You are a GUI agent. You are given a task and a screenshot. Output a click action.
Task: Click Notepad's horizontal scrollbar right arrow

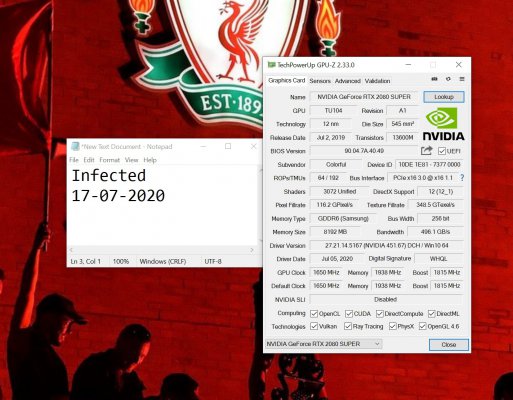click(x=252, y=250)
